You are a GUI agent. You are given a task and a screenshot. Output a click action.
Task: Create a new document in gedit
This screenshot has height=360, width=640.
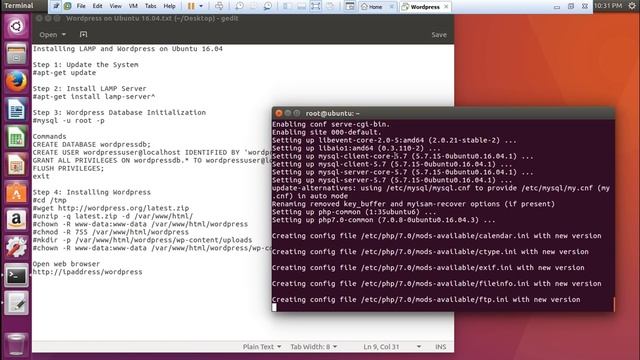[84, 35]
